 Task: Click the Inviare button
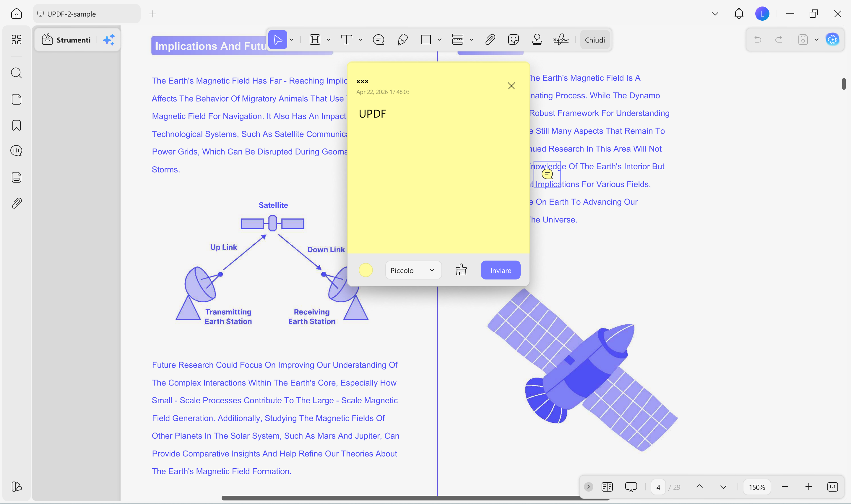click(501, 270)
